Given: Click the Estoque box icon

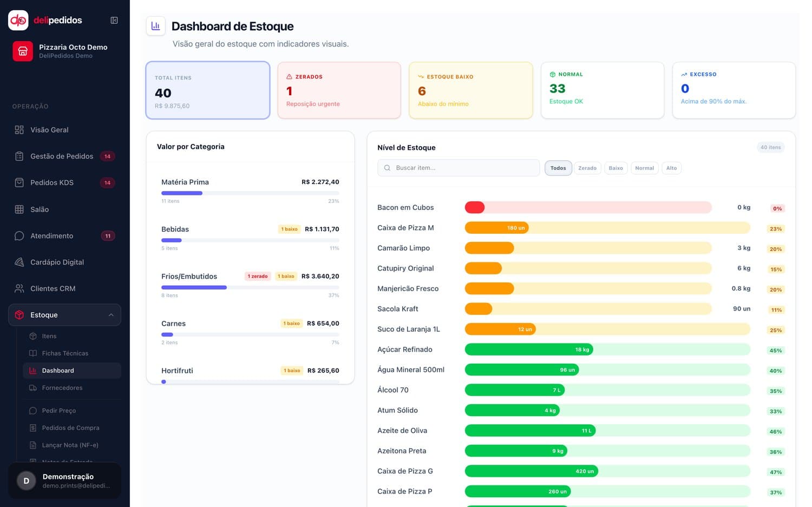Looking at the screenshot, I should click(x=19, y=315).
